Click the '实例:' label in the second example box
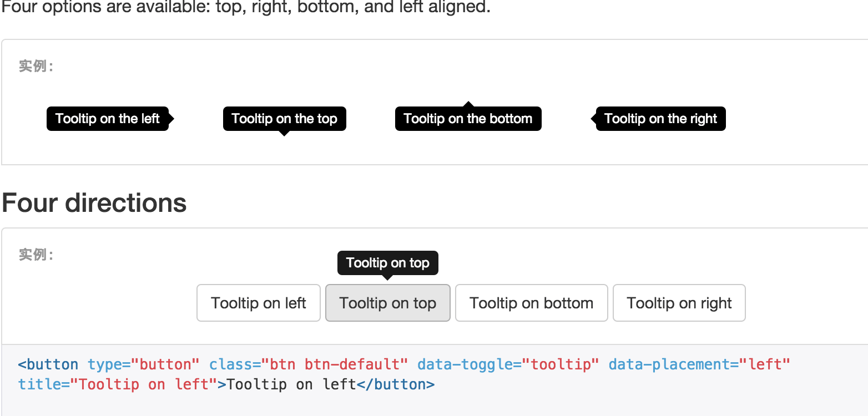 [34, 255]
